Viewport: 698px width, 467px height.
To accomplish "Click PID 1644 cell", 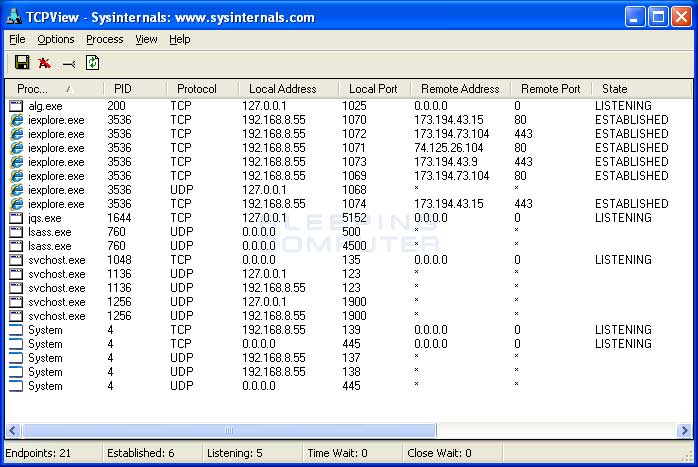I will pyautogui.click(x=119, y=218).
